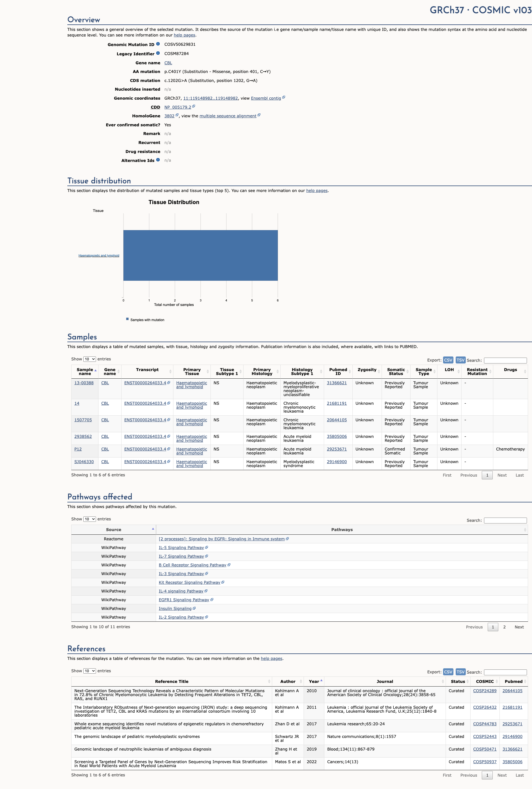The height and width of the screenshot is (789, 532).
Task: Click the blue Haematopoietic bar in chart
Action: tap(201, 255)
